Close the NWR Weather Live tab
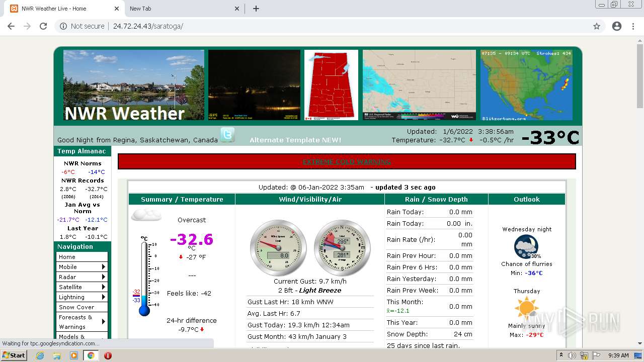The height and width of the screenshot is (362, 644). point(116,9)
